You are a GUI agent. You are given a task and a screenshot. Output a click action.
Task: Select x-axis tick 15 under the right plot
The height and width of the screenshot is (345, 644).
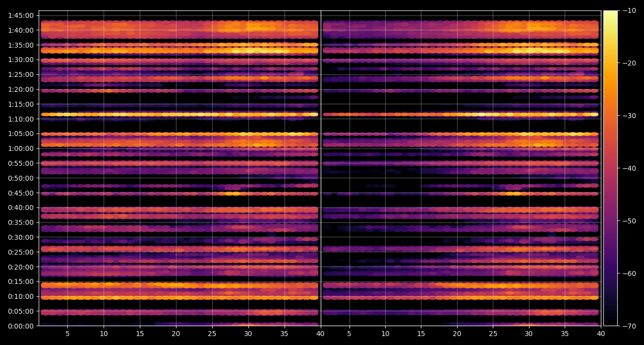click(x=421, y=334)
